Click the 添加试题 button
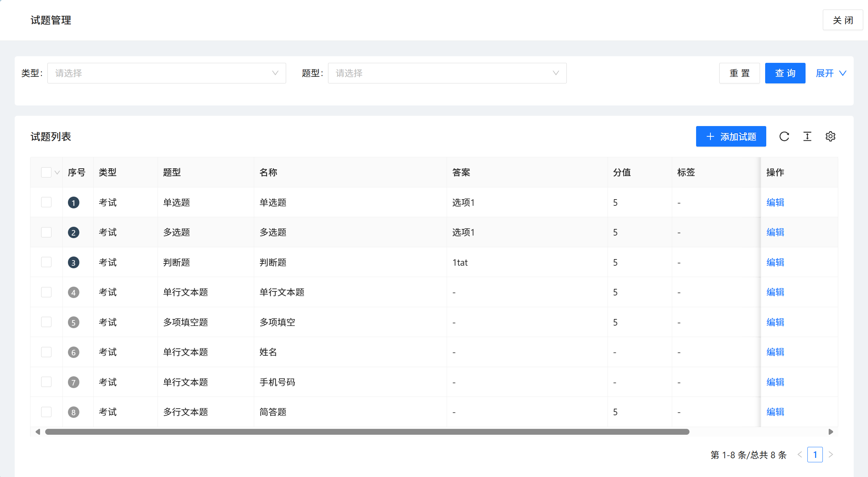The image size is (868, 477). pos(731,136)
